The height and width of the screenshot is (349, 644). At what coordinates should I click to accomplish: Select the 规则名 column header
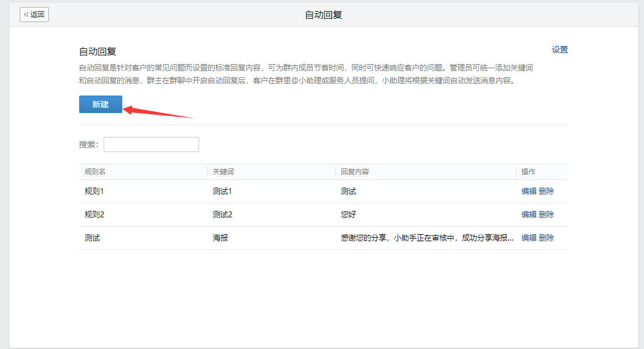95,172
